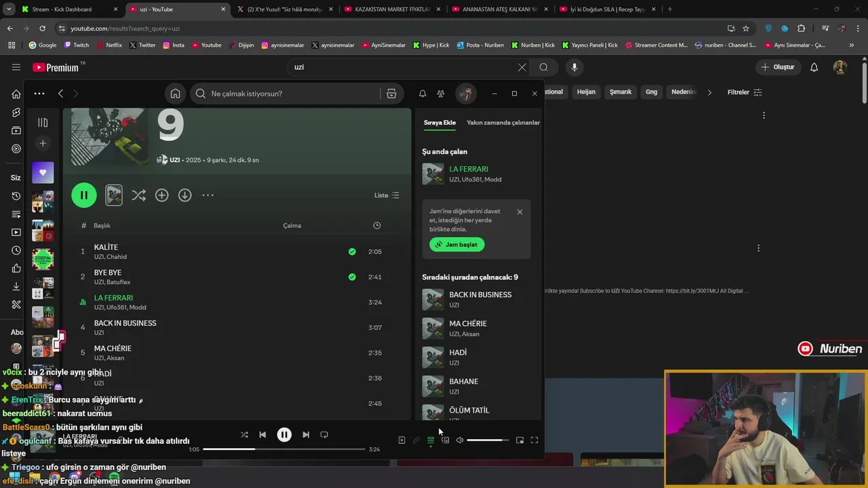
Task: Click Jam başlat button
Action: (457, 245)
